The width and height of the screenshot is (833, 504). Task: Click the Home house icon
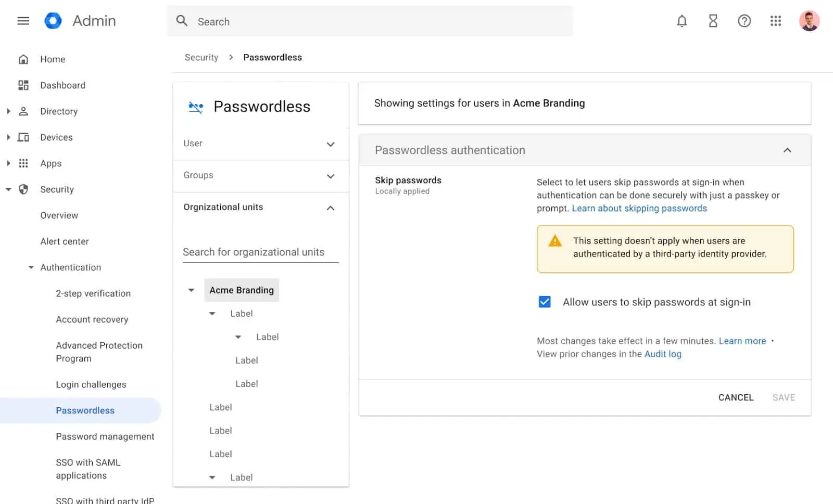[x=23, y=59]
